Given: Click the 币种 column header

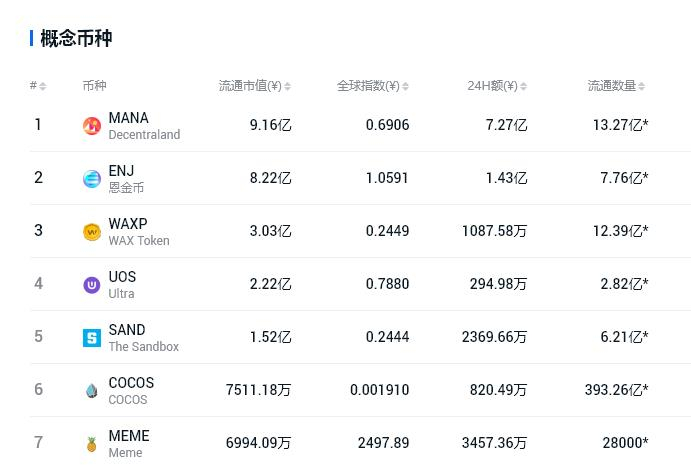Looking at the screenshot, I should point(94,86).
